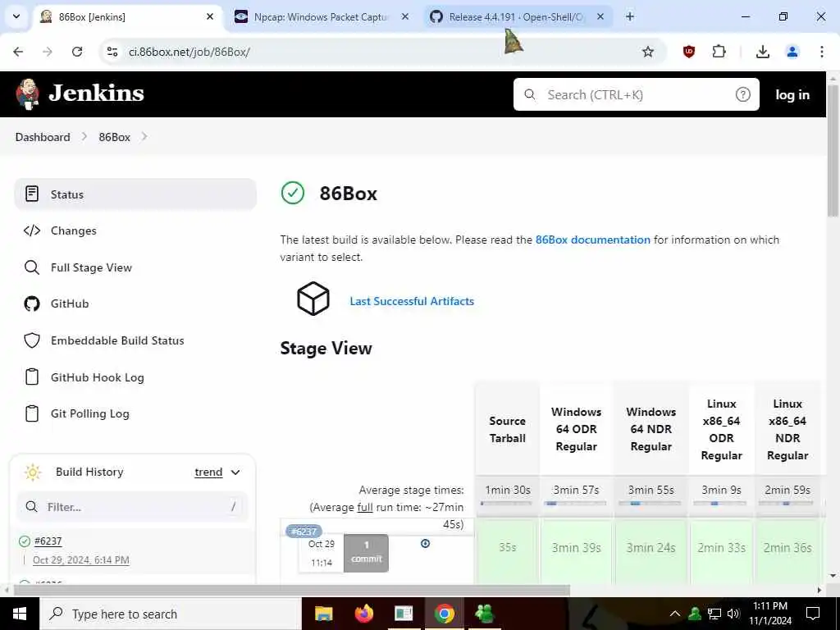Click the Source Tarball 35s stage cell
The width and height of the screenshot is (840, 630).
coord(507,550)
